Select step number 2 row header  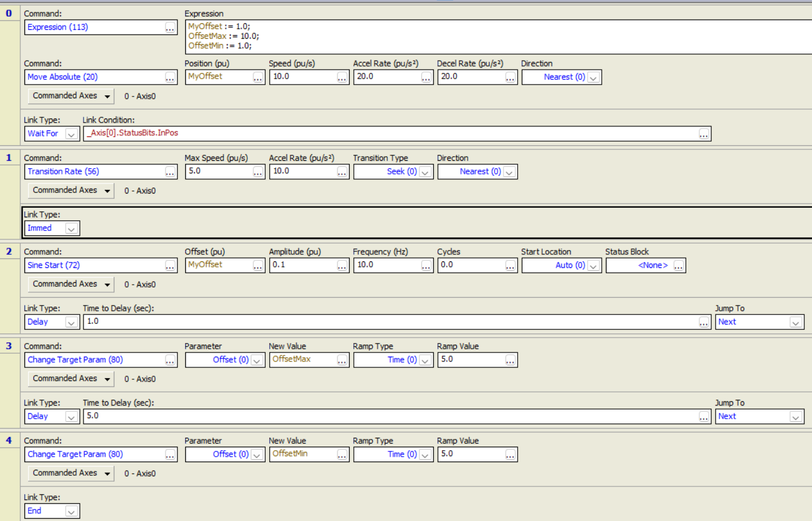(x=9, y=251)
